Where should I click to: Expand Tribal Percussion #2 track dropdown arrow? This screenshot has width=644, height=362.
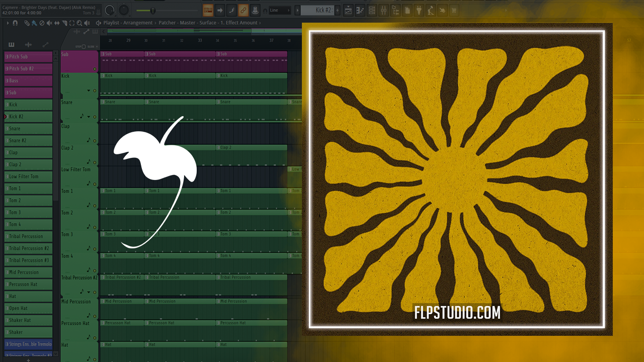[89, 292]
